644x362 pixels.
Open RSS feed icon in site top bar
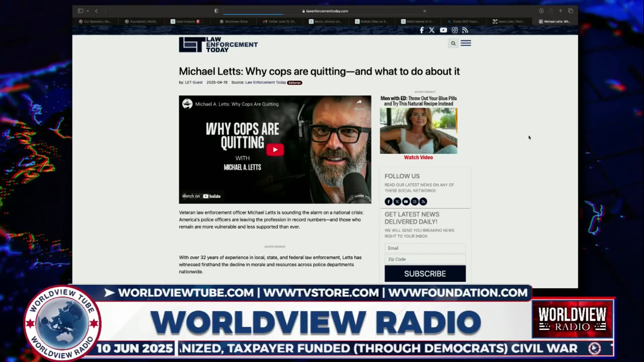(x=465, y=30)
